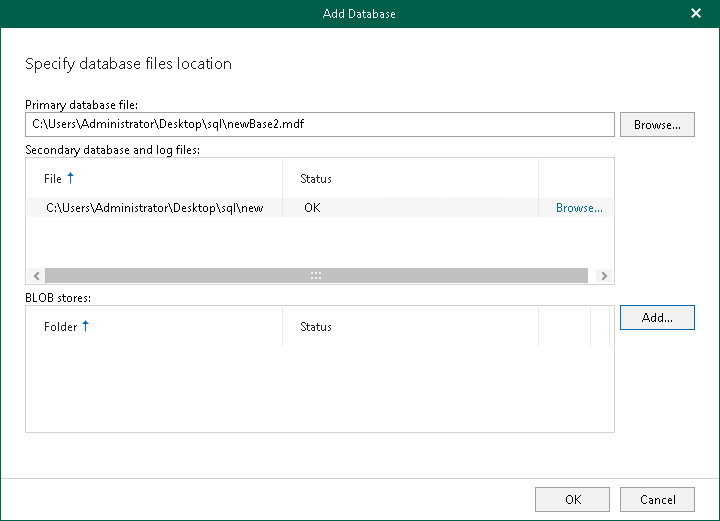Click the sort arrow beside Folder header

85,326
